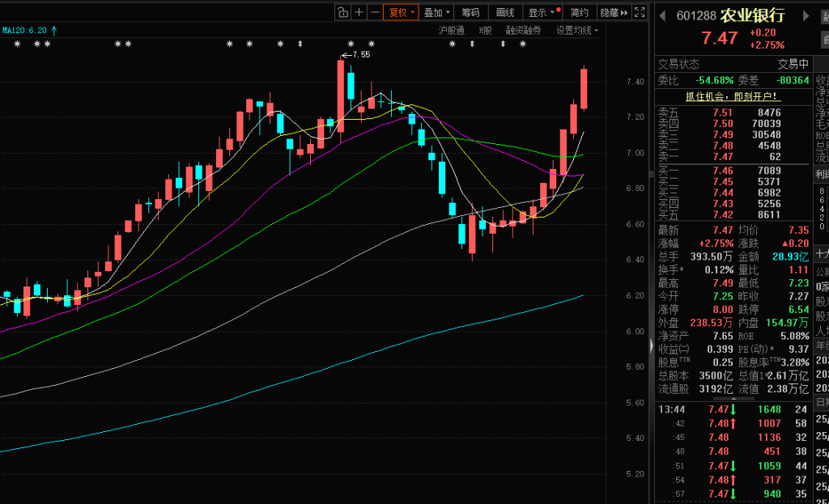Click the fullscreen expand icon
The width and height of the screenshot is (829, 504).
640,12
